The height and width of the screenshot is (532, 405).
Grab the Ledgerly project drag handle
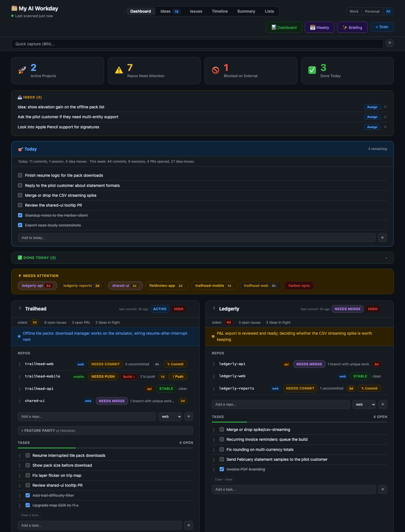(x=214, y=309)
